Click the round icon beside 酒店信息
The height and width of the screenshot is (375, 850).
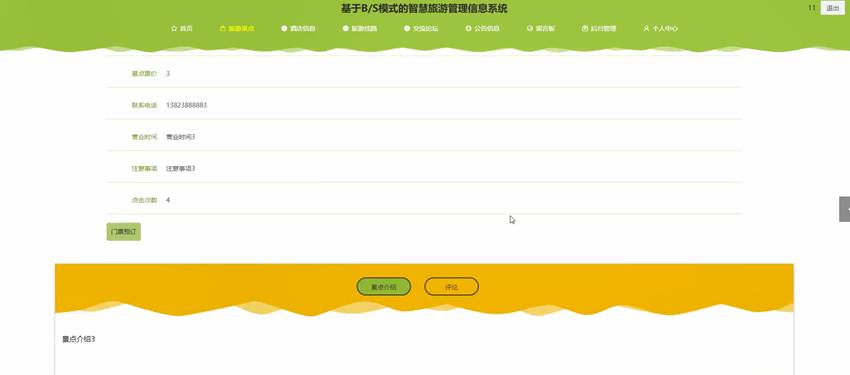284,29
